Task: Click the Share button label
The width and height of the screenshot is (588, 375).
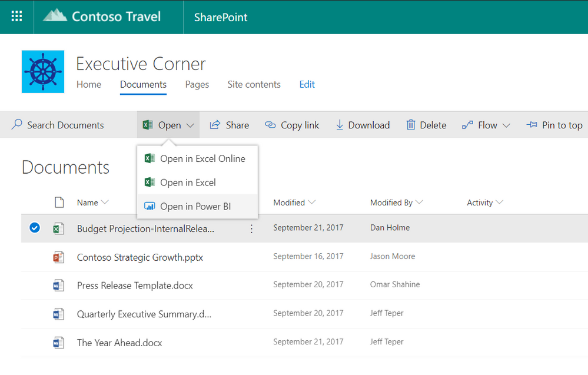Action: pyautogui.click(x=237, y=125)
